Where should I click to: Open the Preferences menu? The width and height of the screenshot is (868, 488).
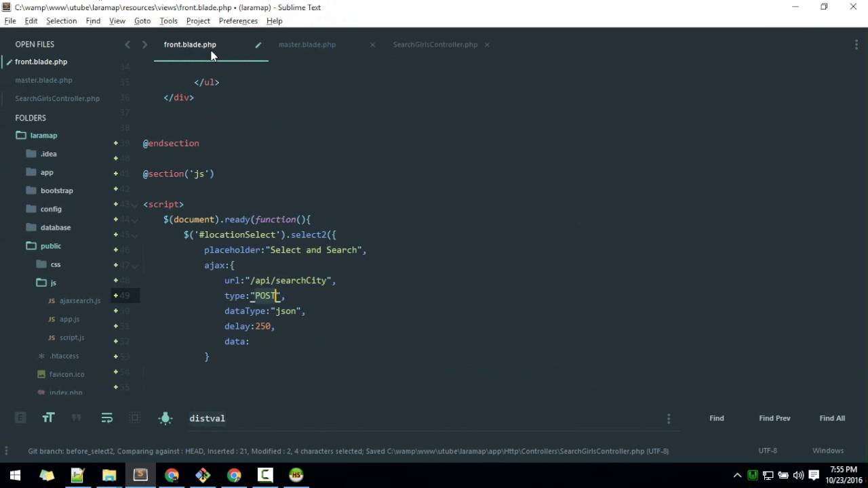(x=238, y=21)
